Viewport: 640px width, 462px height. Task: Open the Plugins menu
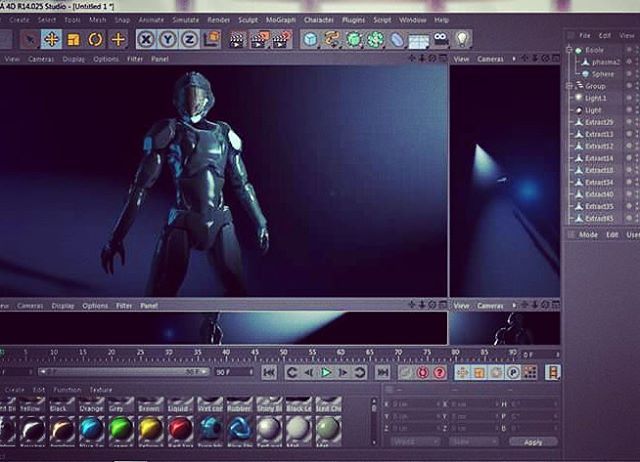pyautogui.click(x=353, y=20)
